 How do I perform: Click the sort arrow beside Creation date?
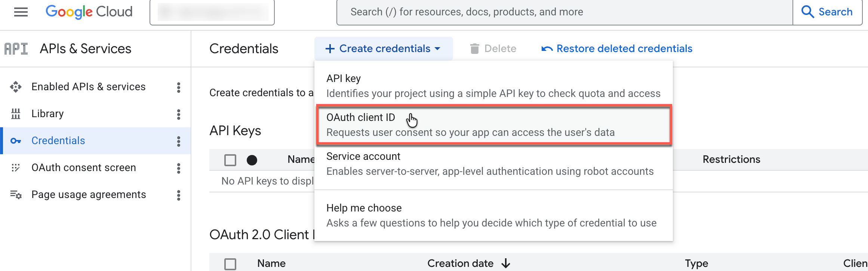pyautogui.click(x=506, y=264)
